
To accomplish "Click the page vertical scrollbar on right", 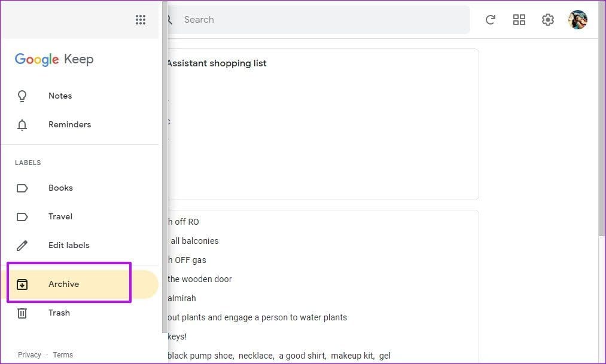I will [x=602, y=120].
